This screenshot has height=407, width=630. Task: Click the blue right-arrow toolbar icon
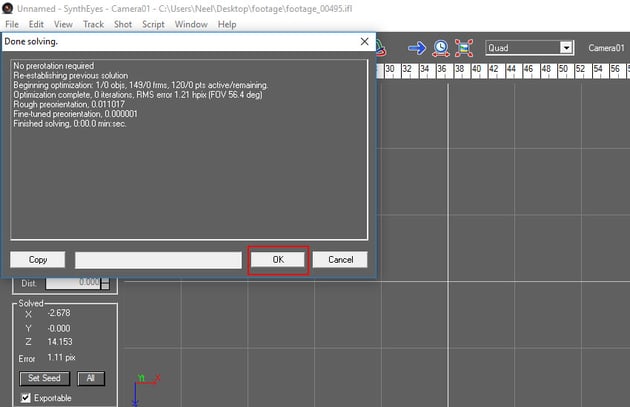(x=417, y=48)
